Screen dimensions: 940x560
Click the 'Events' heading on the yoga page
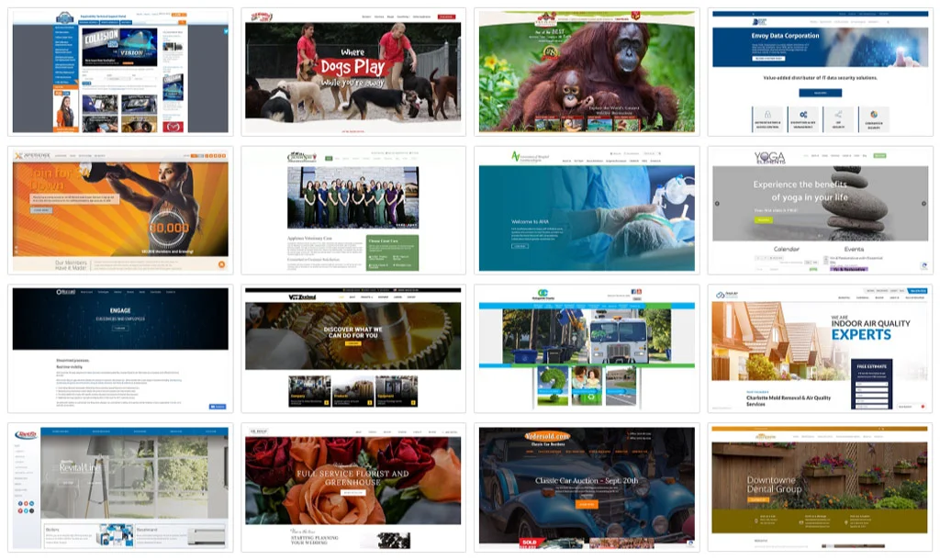pyautogui.click(x=854, y=249)
